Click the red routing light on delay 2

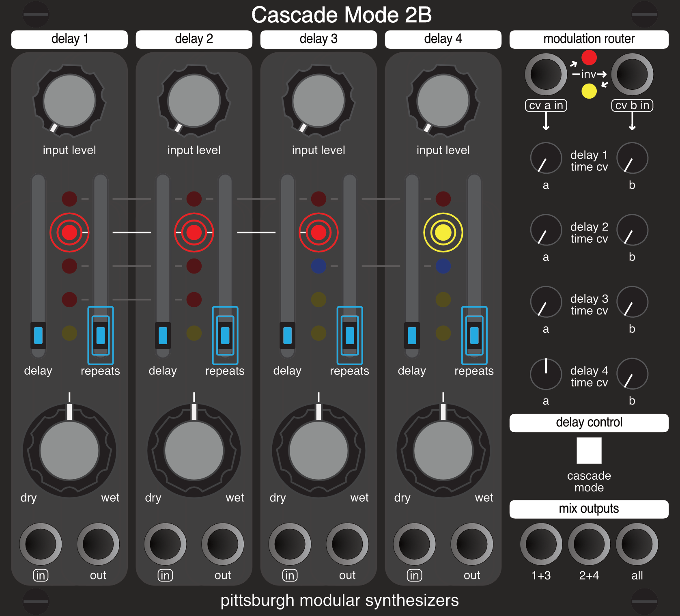tap(194, 232)
